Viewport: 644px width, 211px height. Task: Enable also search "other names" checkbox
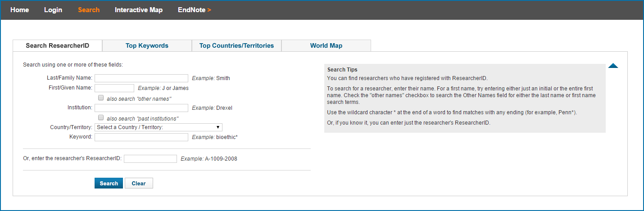[x=101, y=98]
